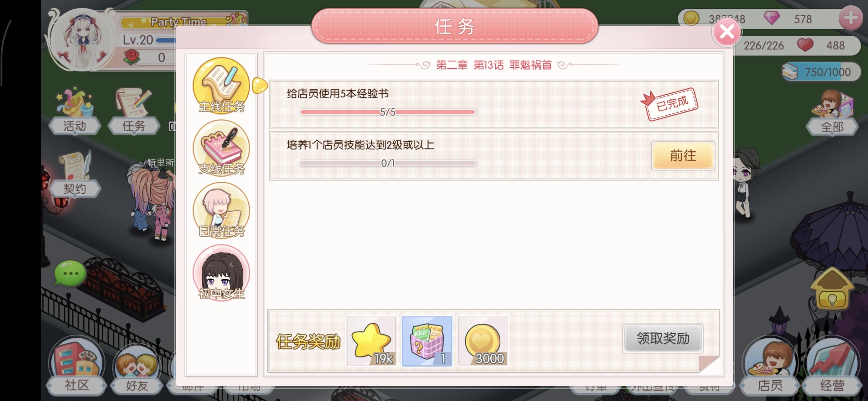
Task: Open the 活动 events icon
Action: 75,110
